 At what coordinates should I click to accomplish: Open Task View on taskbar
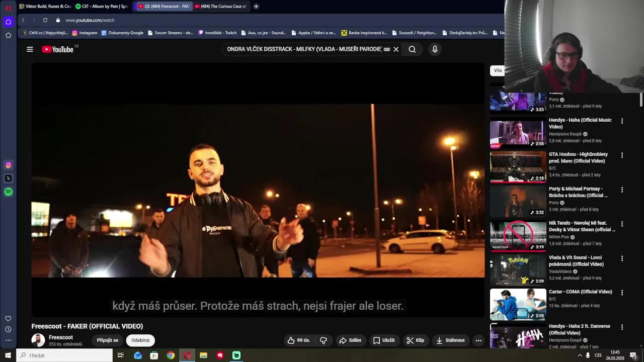(121, 355)
